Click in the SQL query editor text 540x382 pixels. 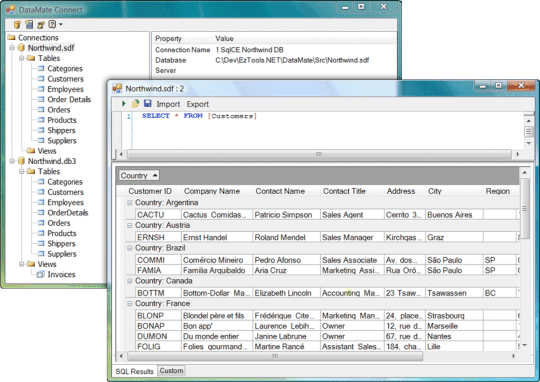pos(199,116)
